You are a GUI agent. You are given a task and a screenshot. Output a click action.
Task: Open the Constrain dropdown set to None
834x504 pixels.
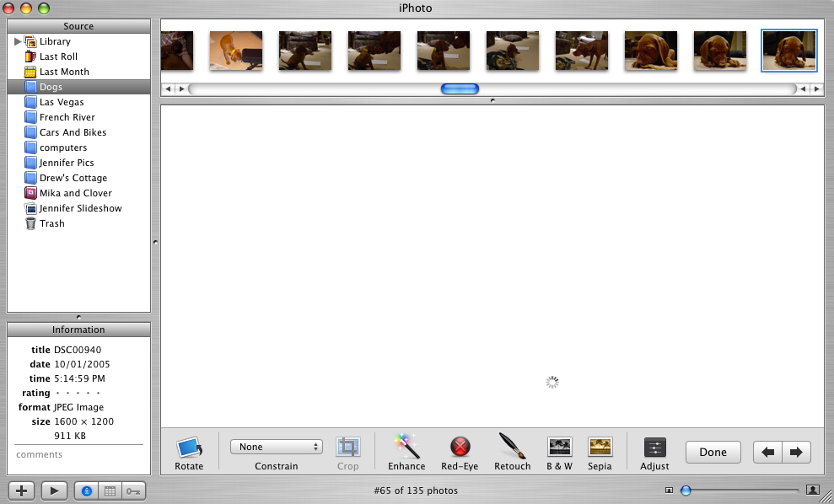(x=277, y=447)
